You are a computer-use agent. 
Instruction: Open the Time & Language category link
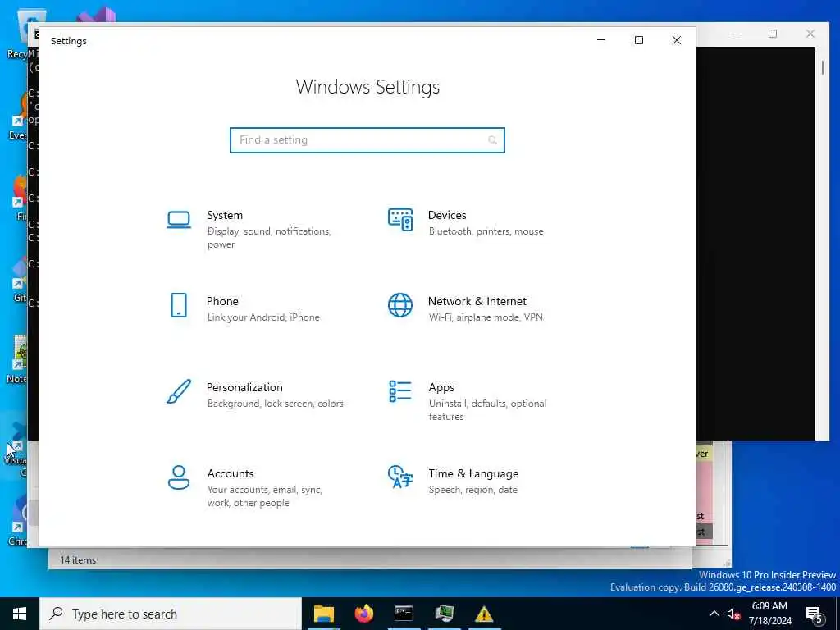pyautogui.click(x=473, y=473)
